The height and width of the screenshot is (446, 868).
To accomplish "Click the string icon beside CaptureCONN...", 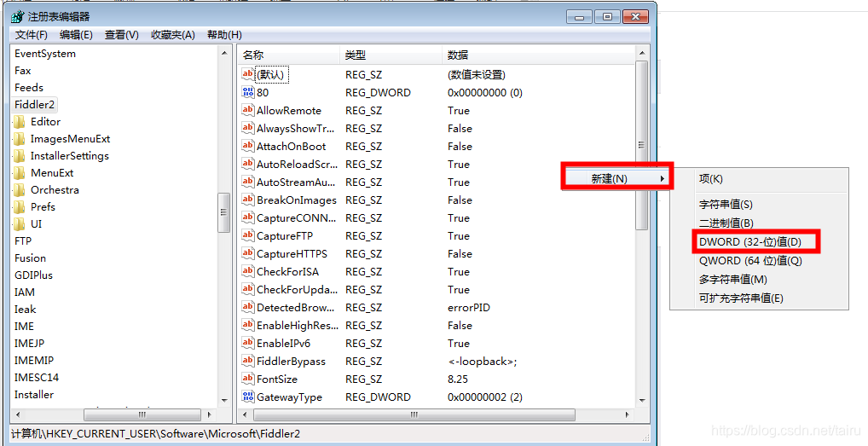I will (247, 217).
